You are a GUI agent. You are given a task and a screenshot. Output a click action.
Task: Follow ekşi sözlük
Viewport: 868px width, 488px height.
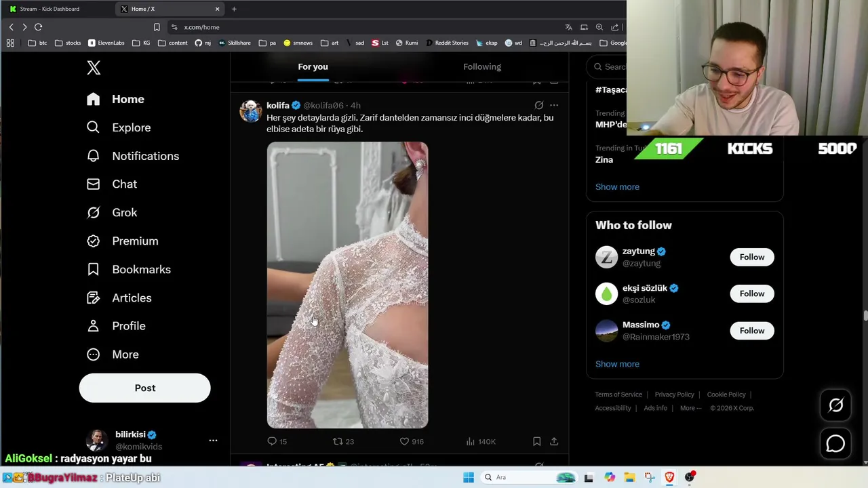(752, 294)
